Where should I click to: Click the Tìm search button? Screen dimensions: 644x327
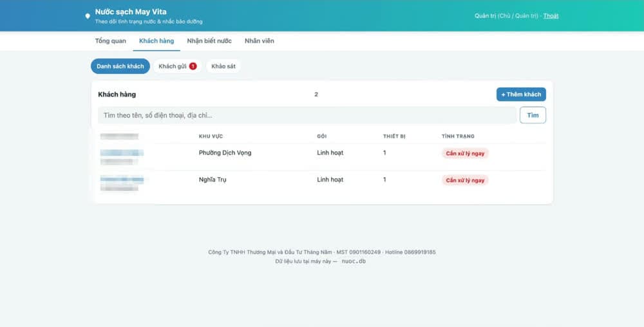(533, 115)
